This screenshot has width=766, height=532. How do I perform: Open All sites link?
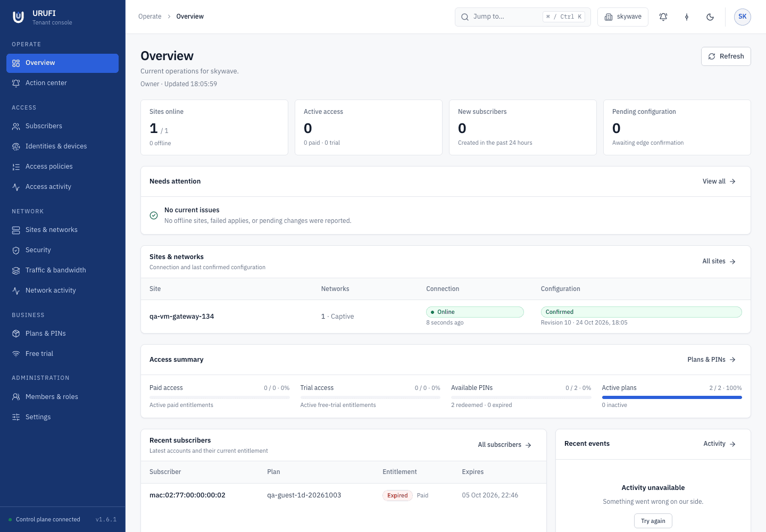pos(719,261)
